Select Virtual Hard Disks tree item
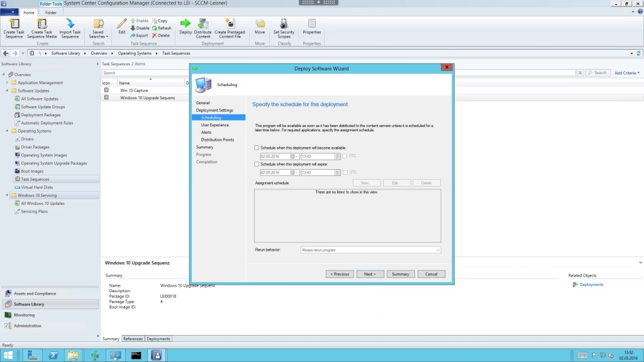This screenshot has height=362, width=644. (36, 187)
